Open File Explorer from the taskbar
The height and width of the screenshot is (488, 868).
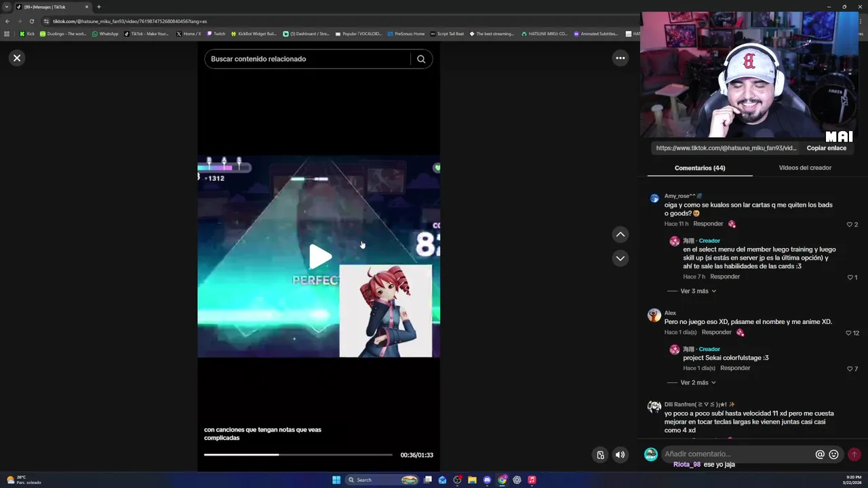pyautogui.click(x=472, y=480)
